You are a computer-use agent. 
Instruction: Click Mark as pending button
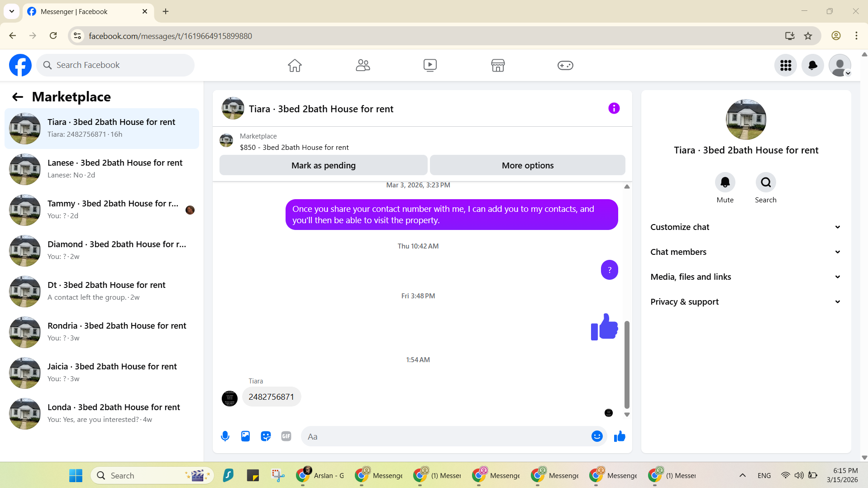[323, 165]
